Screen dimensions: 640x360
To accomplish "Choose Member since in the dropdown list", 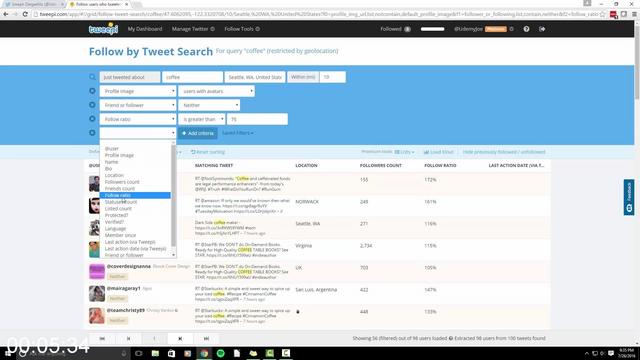I will pyautogui.click(x=120, y=235).
